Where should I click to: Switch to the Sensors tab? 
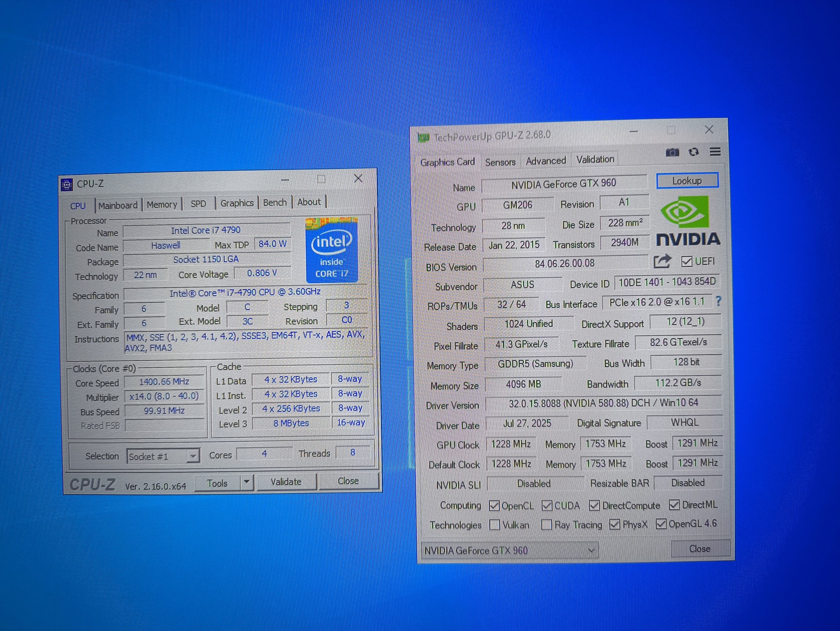(x=500, y=162)
